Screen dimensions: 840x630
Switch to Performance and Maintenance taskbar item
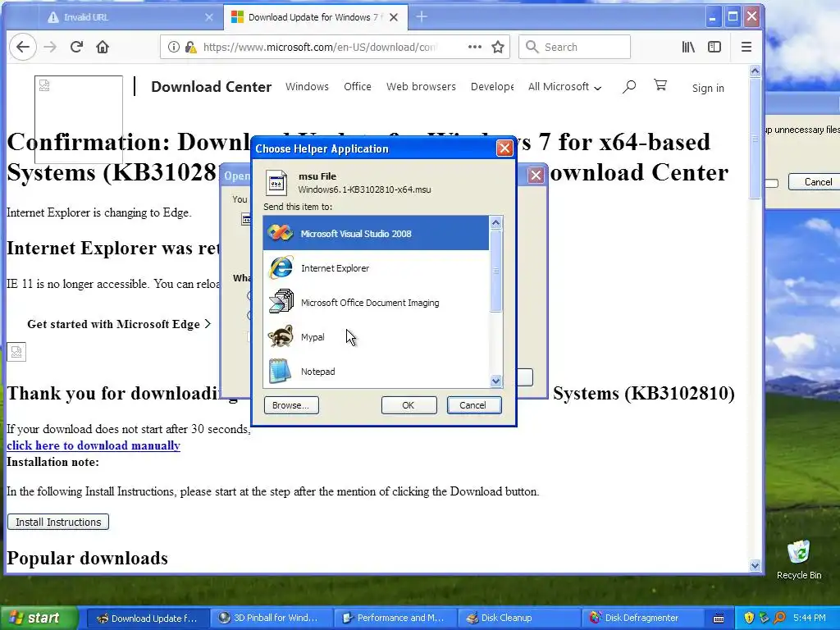click(x=395, y=618)
